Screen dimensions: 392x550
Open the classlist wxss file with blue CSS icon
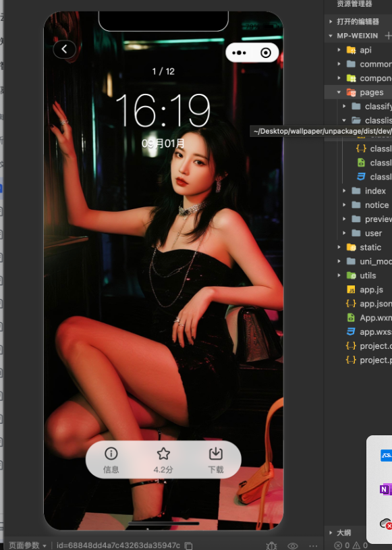[358, 177]
